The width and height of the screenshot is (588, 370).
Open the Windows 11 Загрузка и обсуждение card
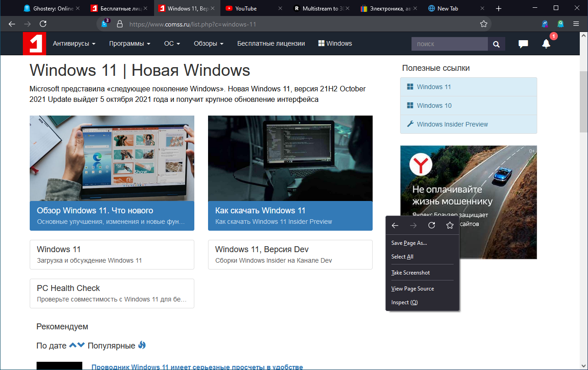[112, 254]
